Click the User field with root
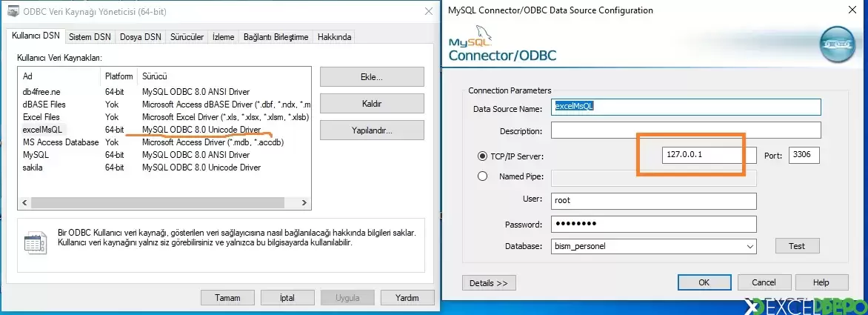Image resolution: width=868 pixels, height=315 pixels. (654, 200)
